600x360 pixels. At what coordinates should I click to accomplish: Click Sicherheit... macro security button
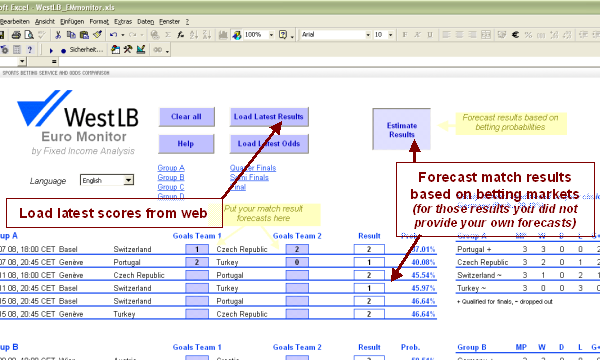tap(86, 50)
